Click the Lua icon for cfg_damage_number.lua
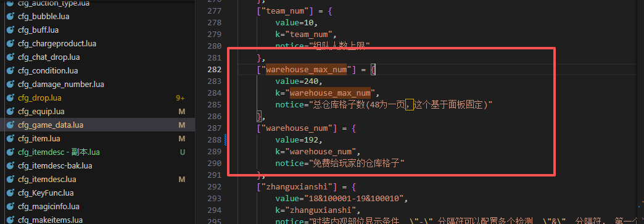 tap(10, 85)
